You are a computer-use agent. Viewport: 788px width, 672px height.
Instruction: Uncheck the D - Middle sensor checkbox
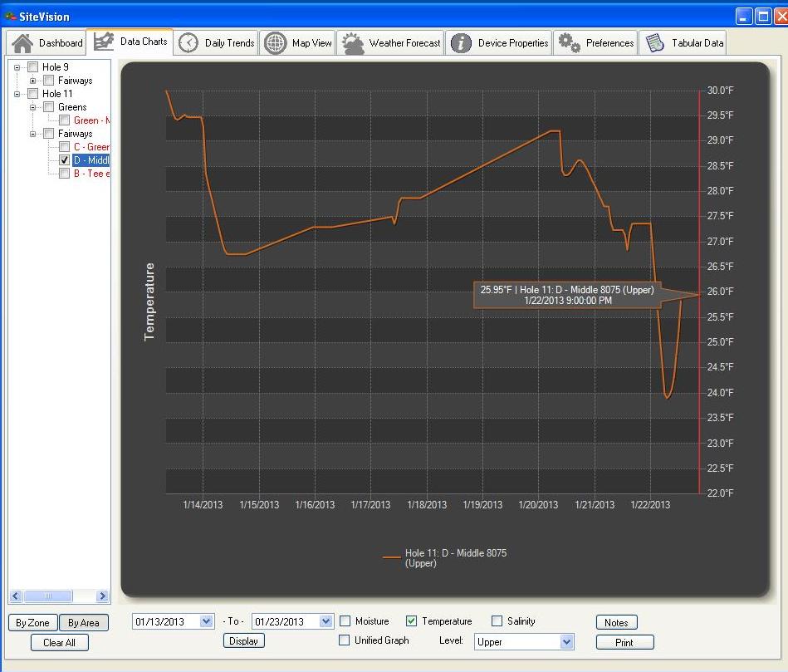pyautogui.click(x=64, y=160)
